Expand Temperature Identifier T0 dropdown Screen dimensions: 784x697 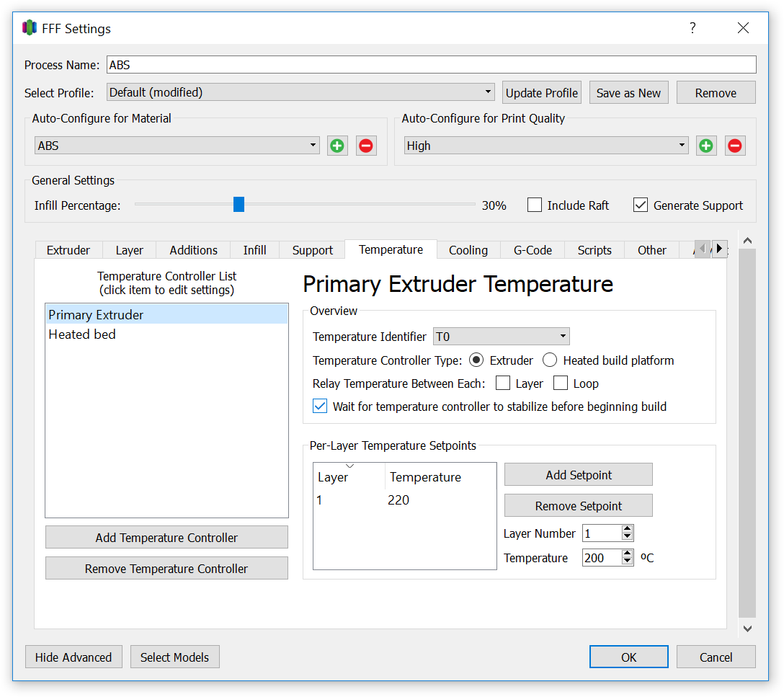501,337
